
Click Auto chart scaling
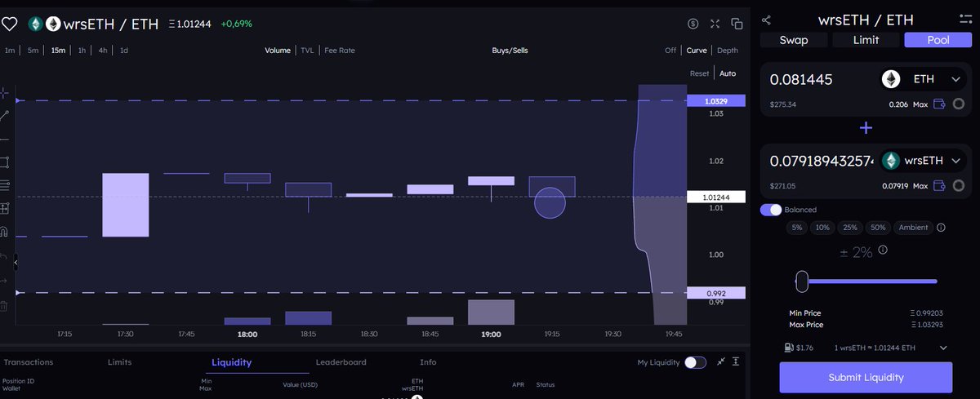[x=728, y=73]
